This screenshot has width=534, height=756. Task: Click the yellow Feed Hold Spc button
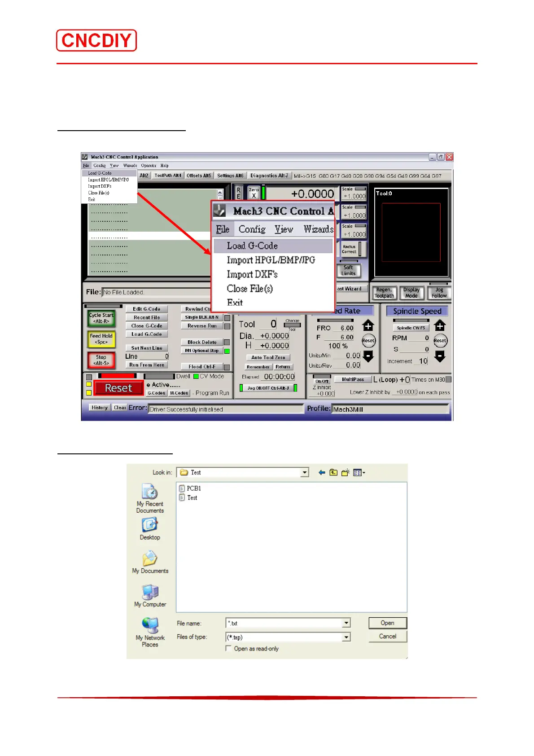coord(101,339)
